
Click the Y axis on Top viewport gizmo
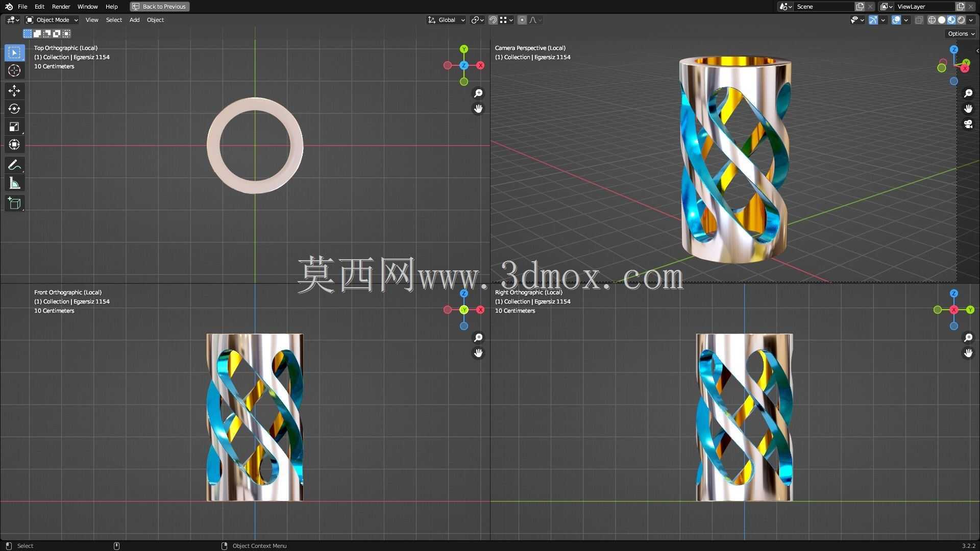[x=464, y=49]
